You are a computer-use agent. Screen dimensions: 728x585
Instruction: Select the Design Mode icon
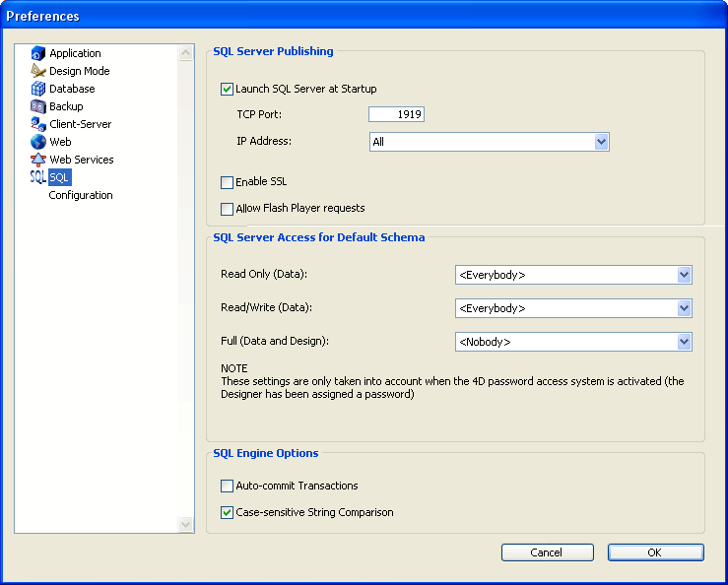pos(38,71)
